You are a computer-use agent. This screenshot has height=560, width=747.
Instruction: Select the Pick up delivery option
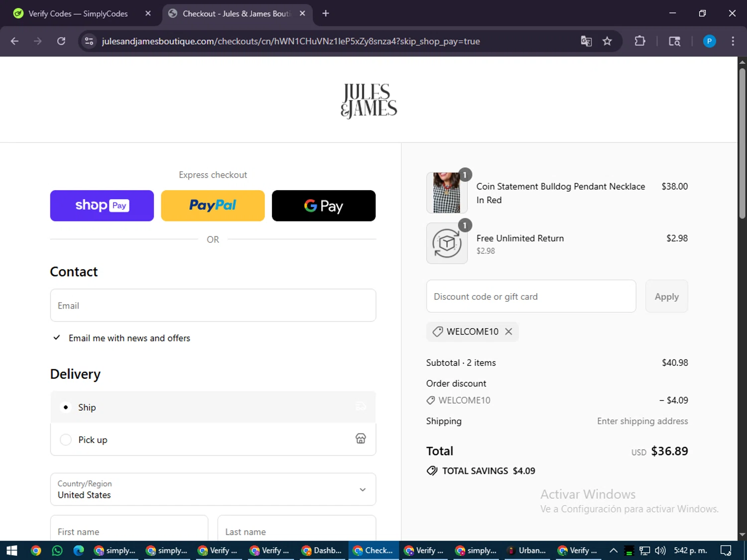(213, 439)
